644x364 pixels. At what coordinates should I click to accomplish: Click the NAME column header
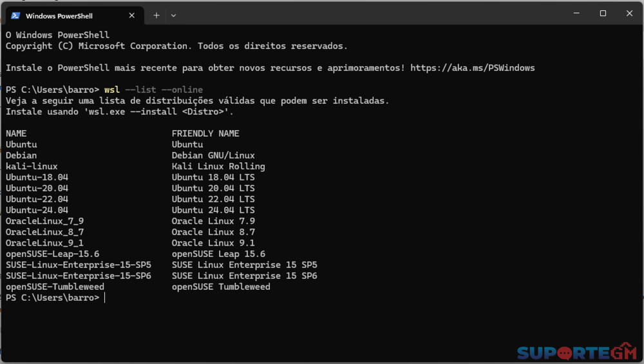pyautogui.click(x=16, y=133)
